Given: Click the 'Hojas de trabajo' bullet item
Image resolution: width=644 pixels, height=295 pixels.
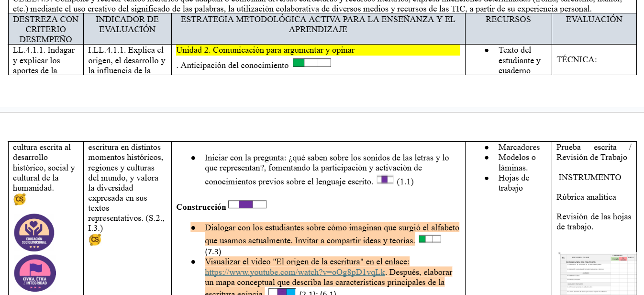Looking at the screenshot, I should 514,183.
